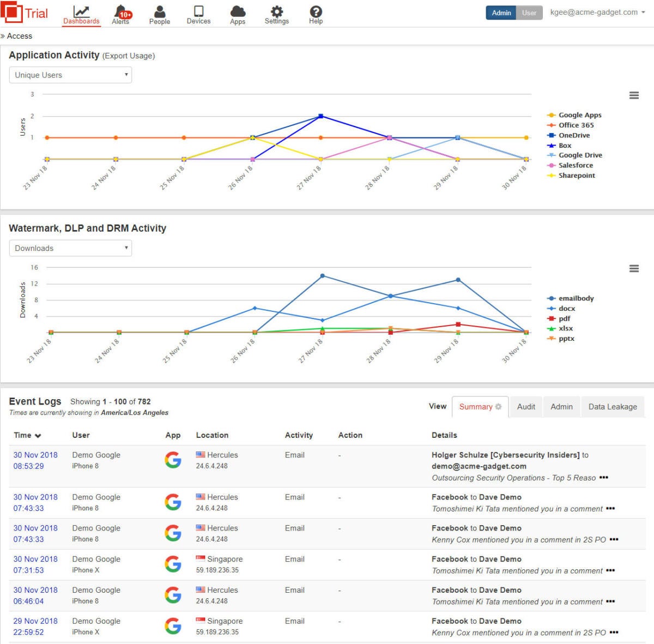Image resolution: width=654 pixels, height=644 pixels.
Task: Open Watermark DLP chart hamburger menu
Action: point(634,268)
